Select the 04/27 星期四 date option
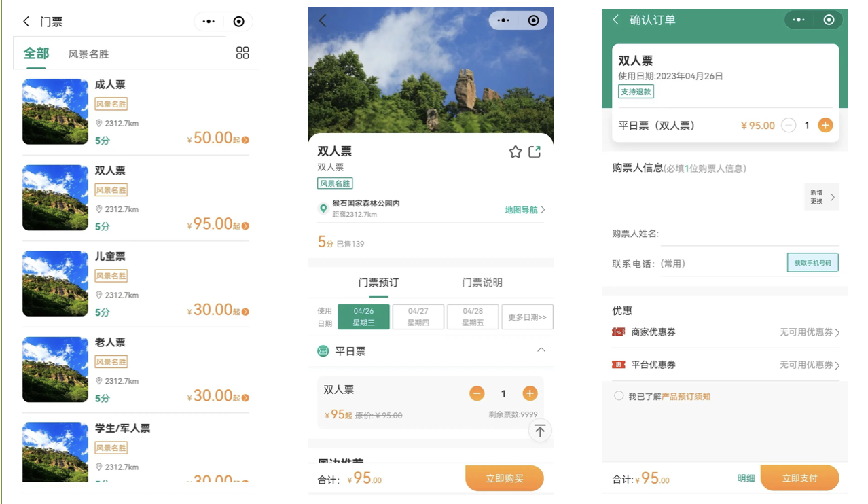The image size is (868, 504). pyautogui.click(x=418, y=317)
